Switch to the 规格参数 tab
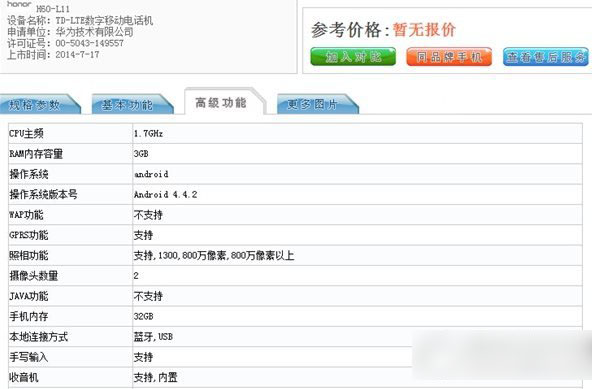The height and width of the screenshot is (389, 592). tap(39, 104)
